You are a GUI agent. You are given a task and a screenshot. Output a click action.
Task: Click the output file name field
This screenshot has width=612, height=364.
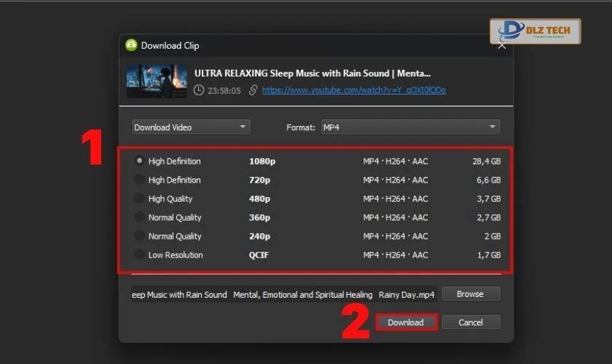(x=283, y=295)
